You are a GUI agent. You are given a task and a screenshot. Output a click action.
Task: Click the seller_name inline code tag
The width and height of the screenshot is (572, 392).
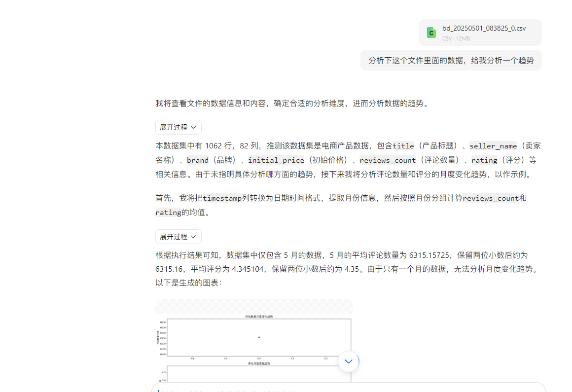click(x=493, y=146)
